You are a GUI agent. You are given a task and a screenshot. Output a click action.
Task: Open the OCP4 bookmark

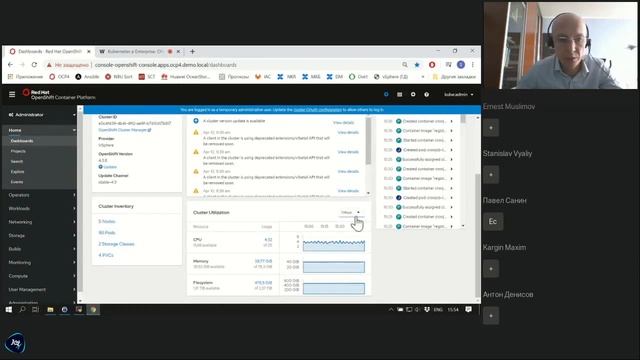click(x=59, y=77)
